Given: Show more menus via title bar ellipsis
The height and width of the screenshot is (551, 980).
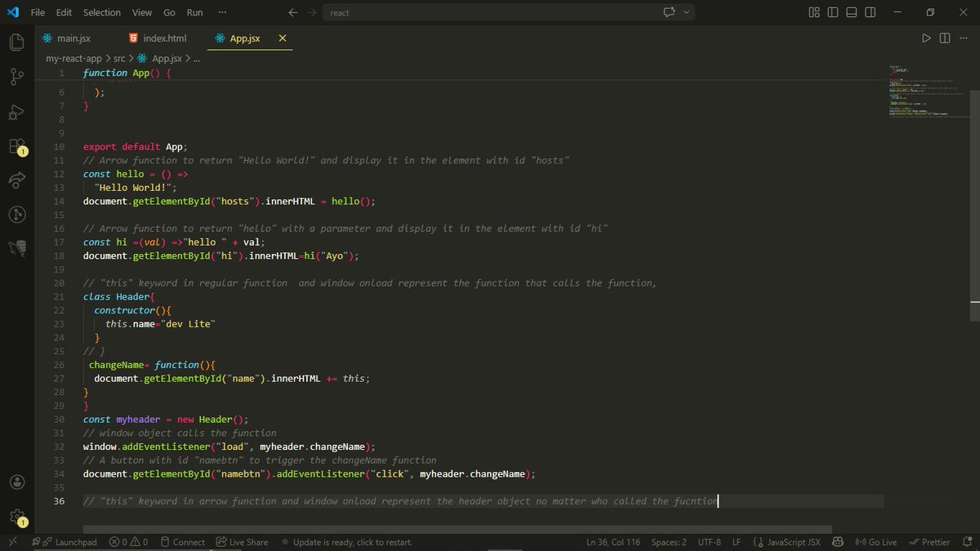Looking at the screenshot, I should click(x=223, y=12).
